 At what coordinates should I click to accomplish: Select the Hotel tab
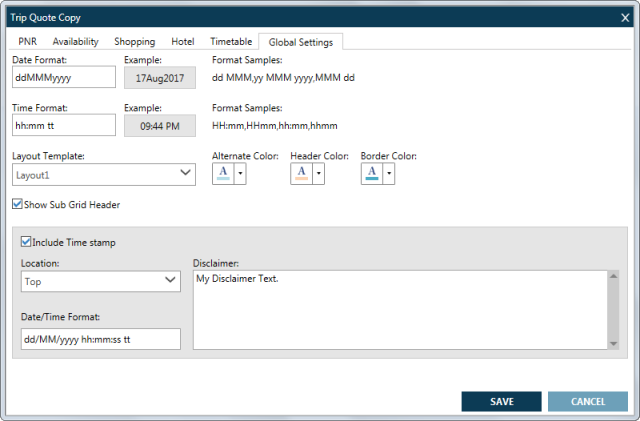coord(182,42)
